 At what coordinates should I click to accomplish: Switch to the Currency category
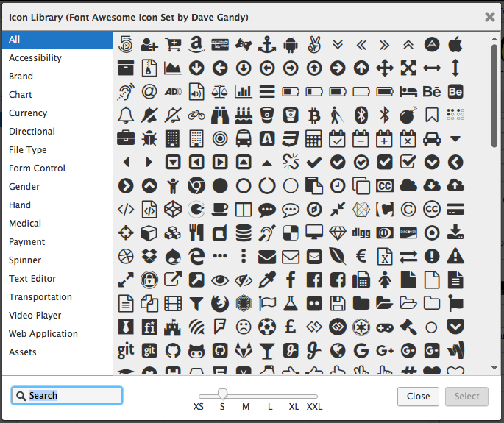point(28,113)
